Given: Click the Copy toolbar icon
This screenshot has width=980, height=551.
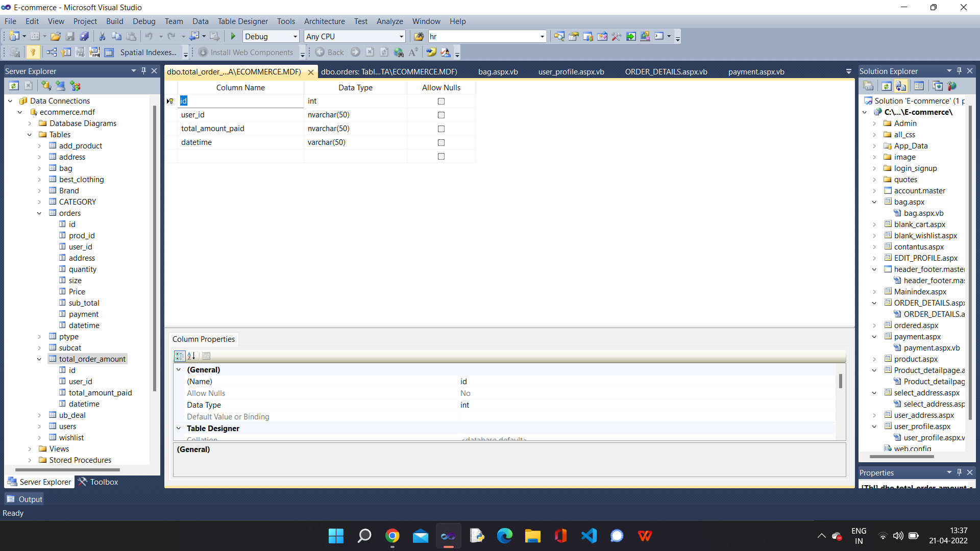Looking at the screenshot, I should coord(116,36).
